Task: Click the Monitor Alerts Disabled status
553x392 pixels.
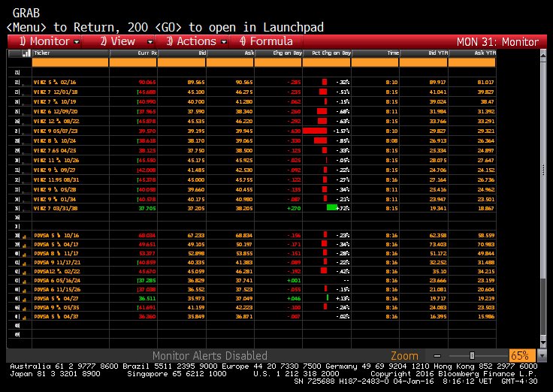Action: [210, 355]
